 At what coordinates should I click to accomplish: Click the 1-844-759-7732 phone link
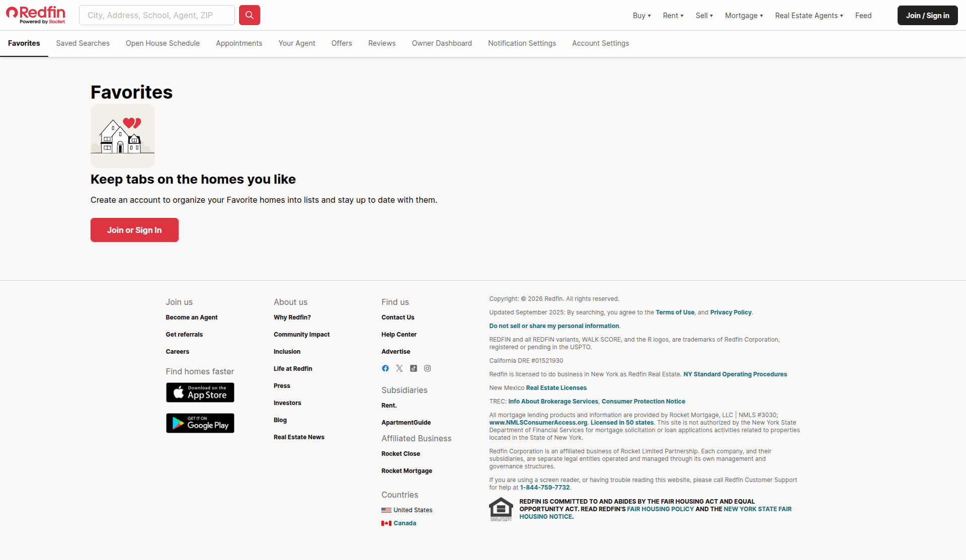click(x=545, y=488)
